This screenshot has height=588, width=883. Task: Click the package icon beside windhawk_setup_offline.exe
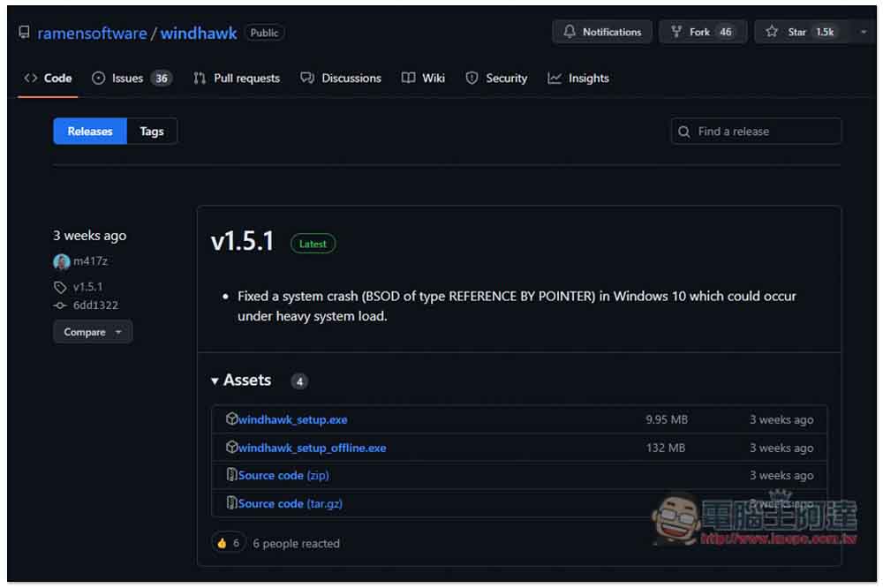pyautogui.click(x=231, y=447)
